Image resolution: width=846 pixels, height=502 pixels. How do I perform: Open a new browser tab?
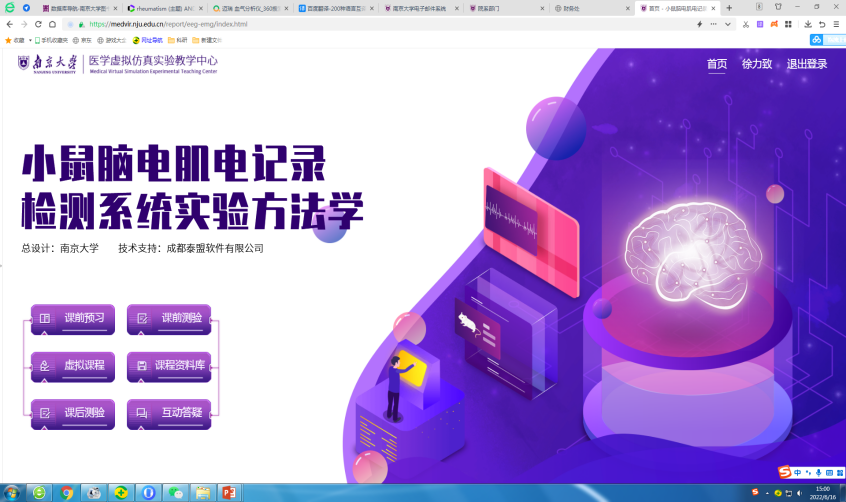point(729,7)
